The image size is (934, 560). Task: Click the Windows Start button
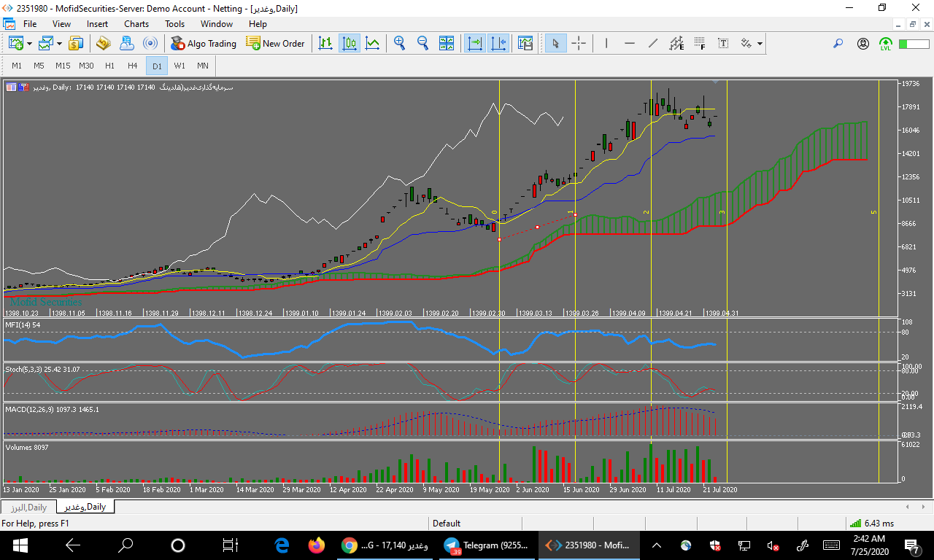[20, 545]
